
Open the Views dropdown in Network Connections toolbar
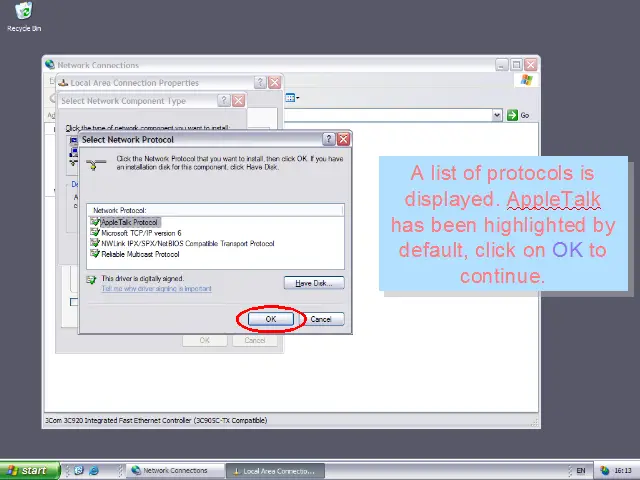pos(292,98)
